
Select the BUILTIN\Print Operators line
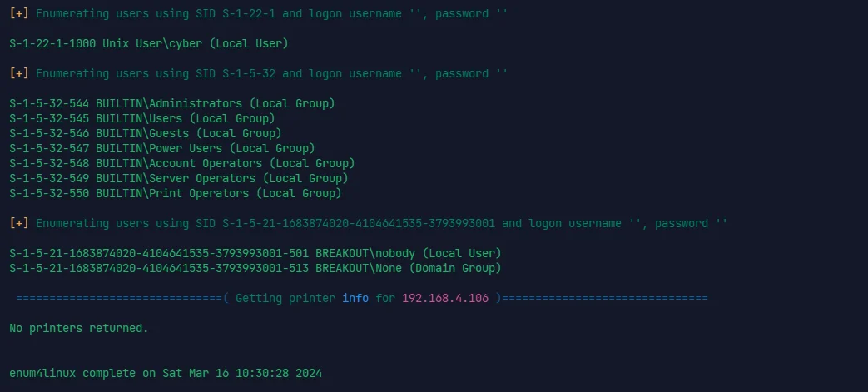[x=176, y=193]
